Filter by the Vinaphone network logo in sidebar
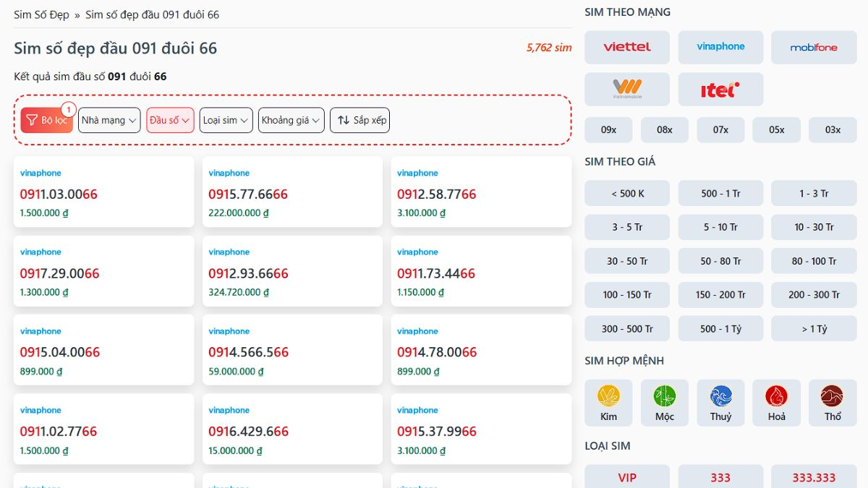The height and width of the screenshot is (488, 868). tap(720, 47)
